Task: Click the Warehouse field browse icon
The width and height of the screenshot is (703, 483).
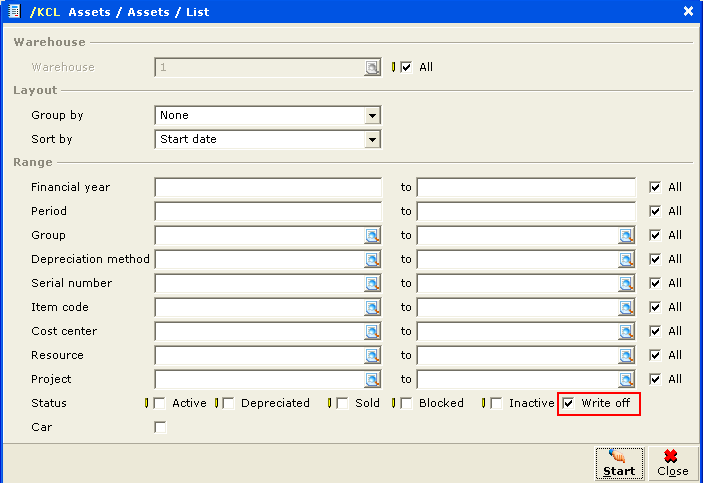Action: pos(372,68)
